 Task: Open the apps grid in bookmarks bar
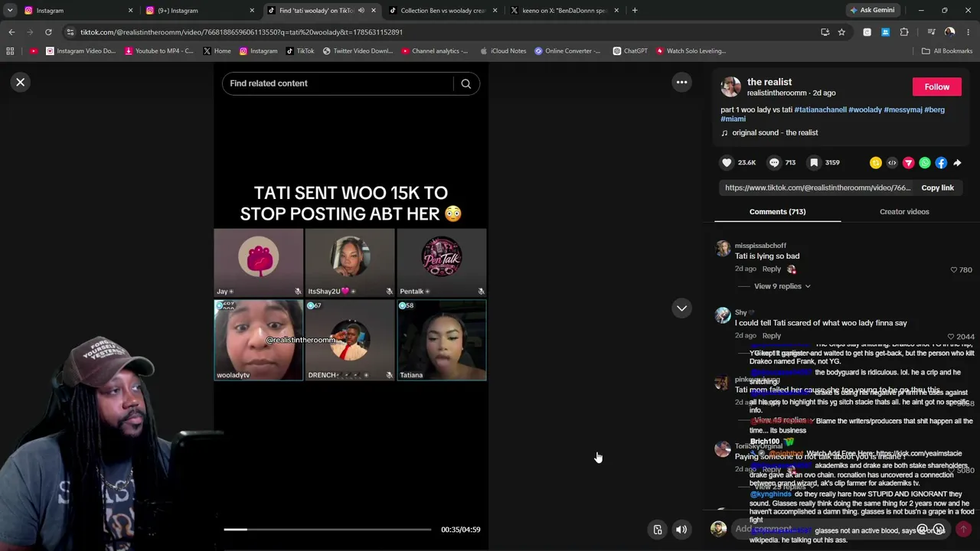pyautogui.click(x=10, y=51)
